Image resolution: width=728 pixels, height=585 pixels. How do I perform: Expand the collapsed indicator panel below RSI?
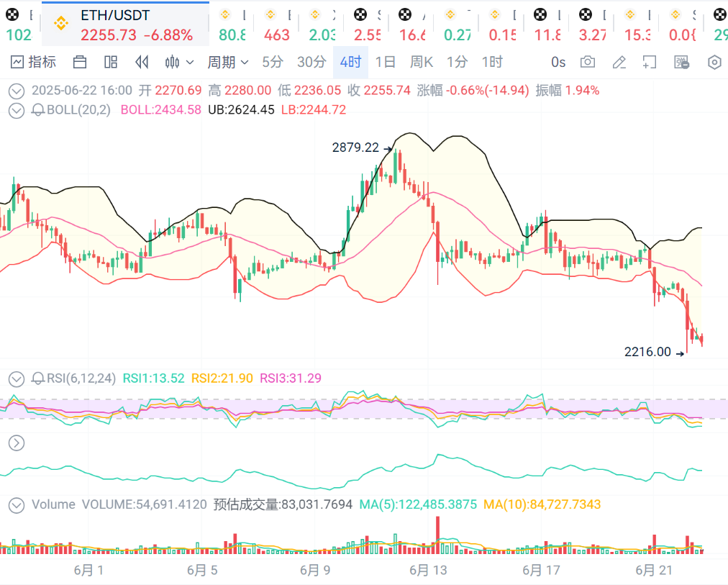[17, 443]
